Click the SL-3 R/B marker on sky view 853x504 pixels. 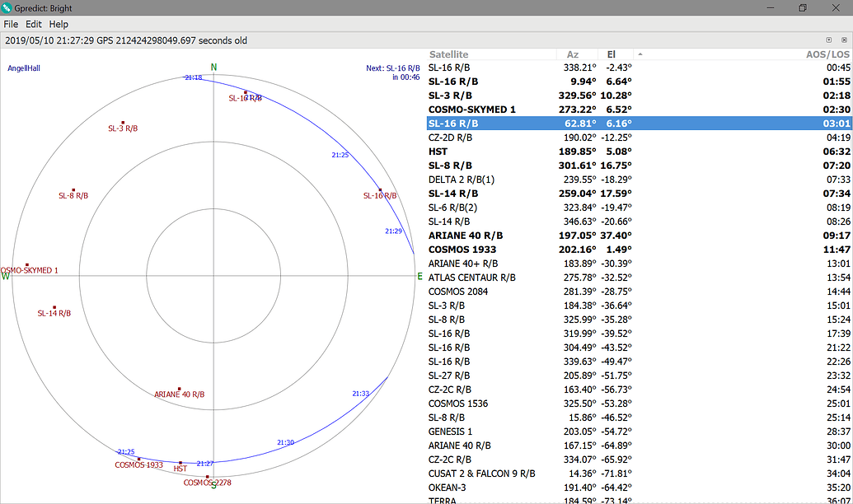[x=124, y=121]
